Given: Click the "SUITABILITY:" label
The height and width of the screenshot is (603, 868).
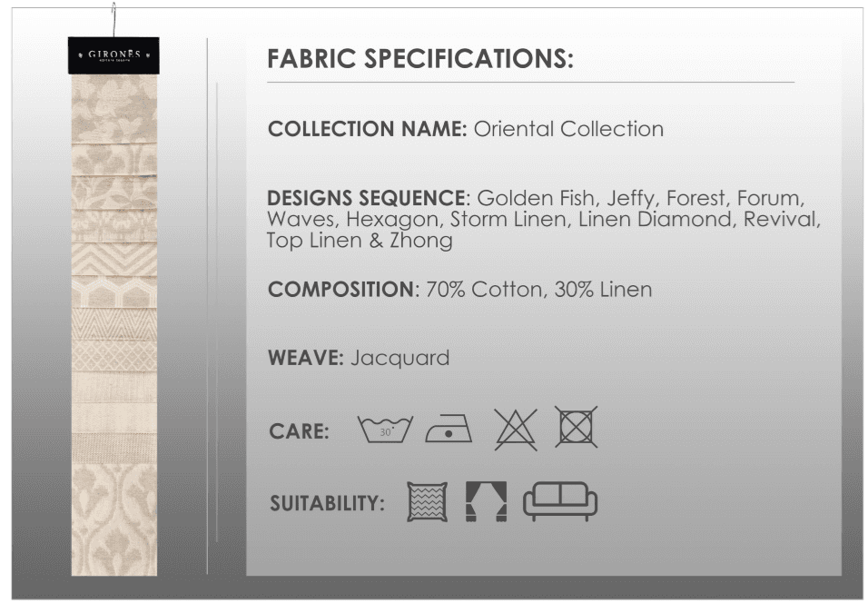Looking at the screenshot, I should [x=327, y=503].
